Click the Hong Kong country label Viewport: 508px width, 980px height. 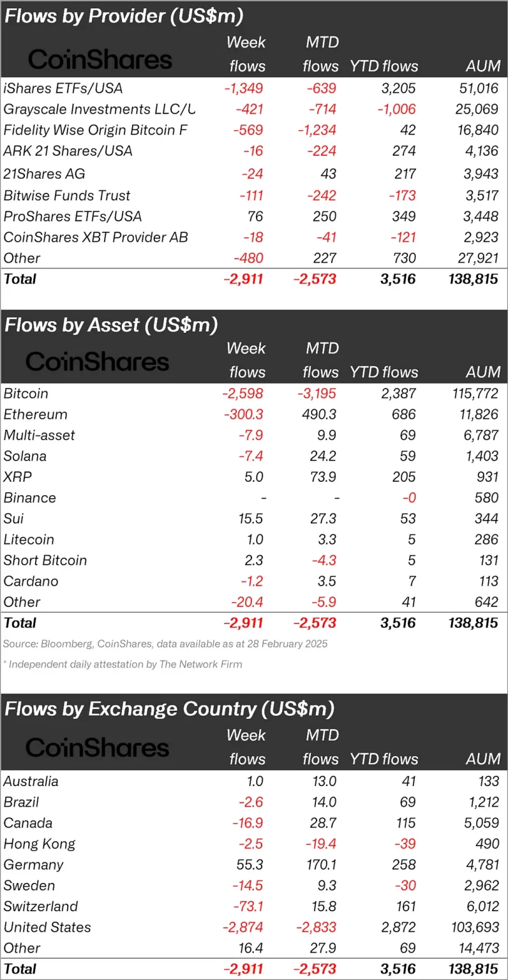(40, 843)
